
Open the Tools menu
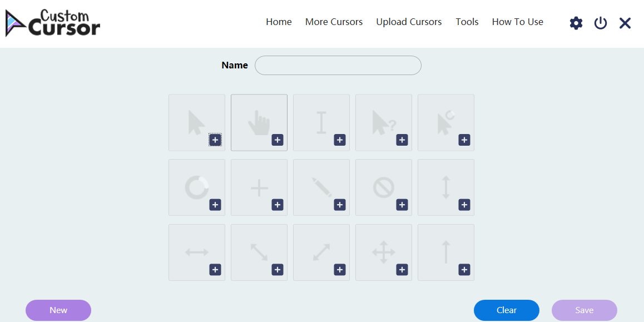point(467,22)
